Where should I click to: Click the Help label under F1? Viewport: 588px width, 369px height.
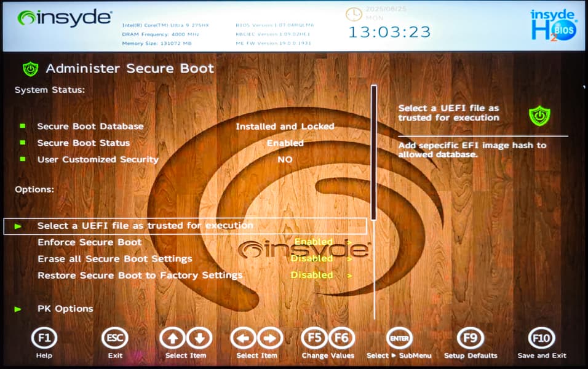pos(44,355)
